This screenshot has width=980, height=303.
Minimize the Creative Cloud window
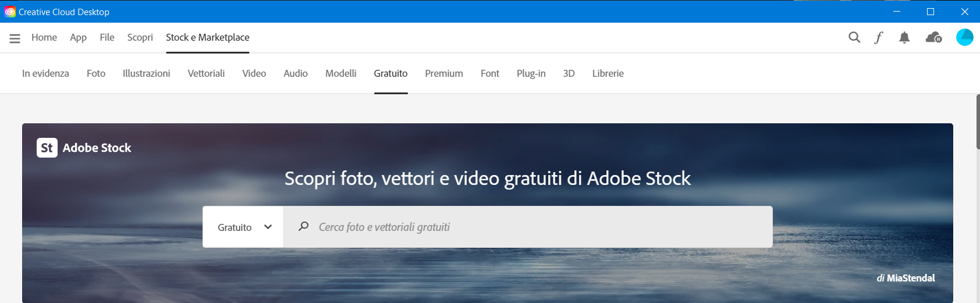pos(897,12)
